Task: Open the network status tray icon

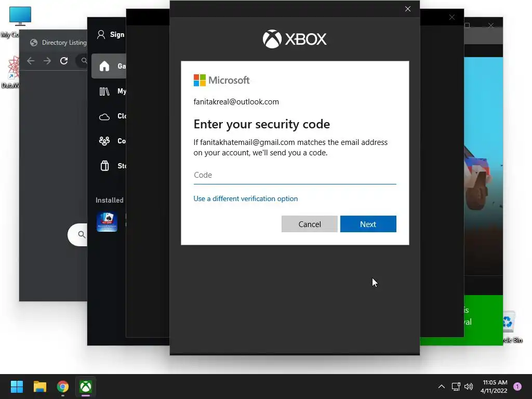Action: click(x=456, y=387)
